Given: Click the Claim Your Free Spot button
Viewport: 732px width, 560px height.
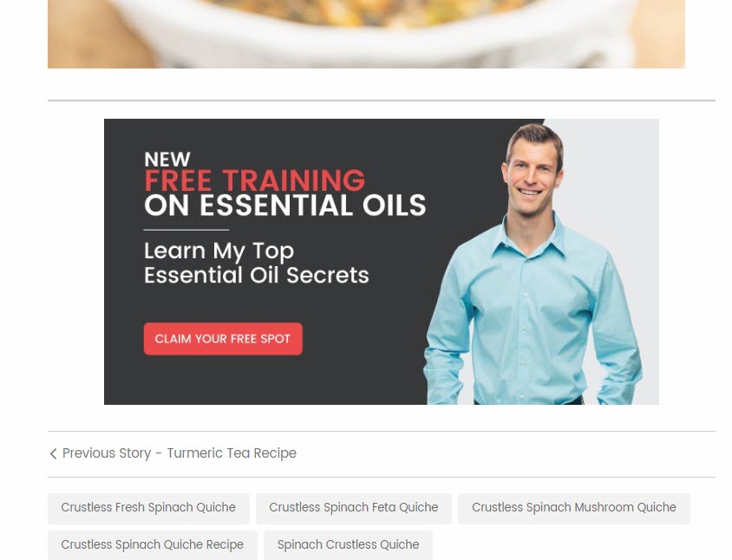Looking at the screenshot, I should pyautogui.click(x=223, y=339).
